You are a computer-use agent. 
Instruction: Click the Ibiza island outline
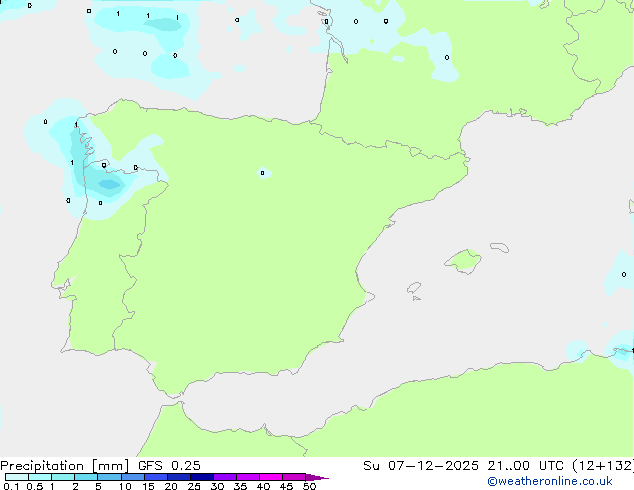pyautogui.click(x=414, y=288)
